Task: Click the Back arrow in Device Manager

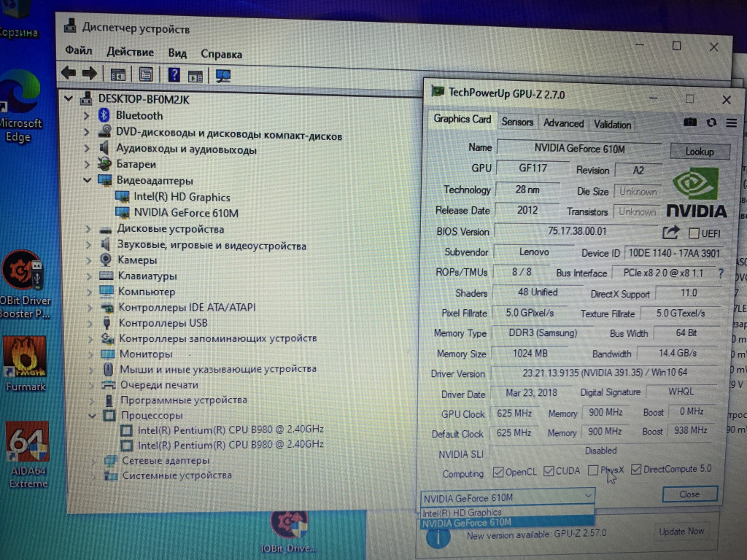Action: click(69, 73)
